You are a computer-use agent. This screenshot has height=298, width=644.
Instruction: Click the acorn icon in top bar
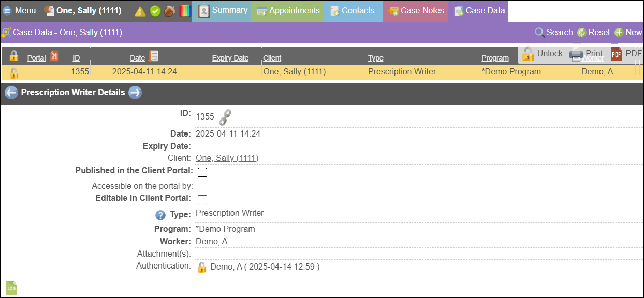[169, 11]
